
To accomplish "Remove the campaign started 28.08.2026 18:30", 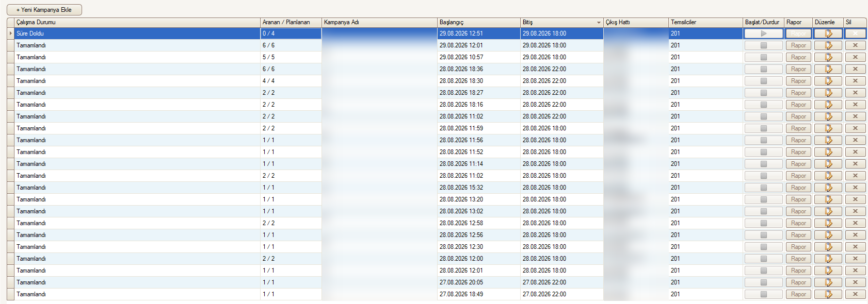I will 855,81.
